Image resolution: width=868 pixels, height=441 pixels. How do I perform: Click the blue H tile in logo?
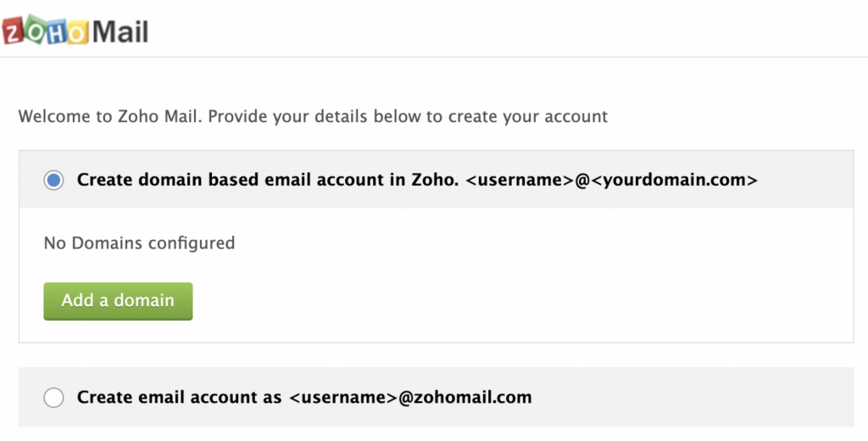click(56, 32)
